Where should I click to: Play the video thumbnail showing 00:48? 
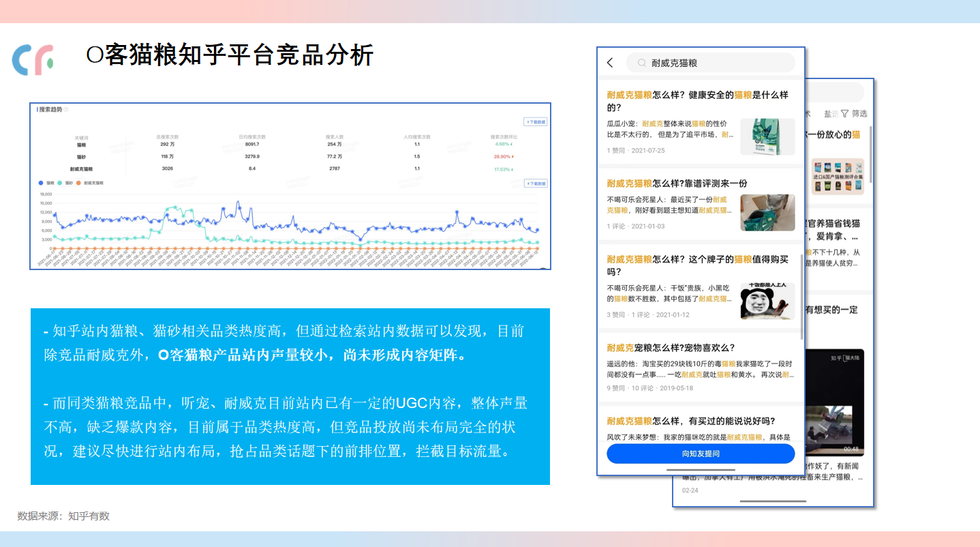(x=834, y=402)
